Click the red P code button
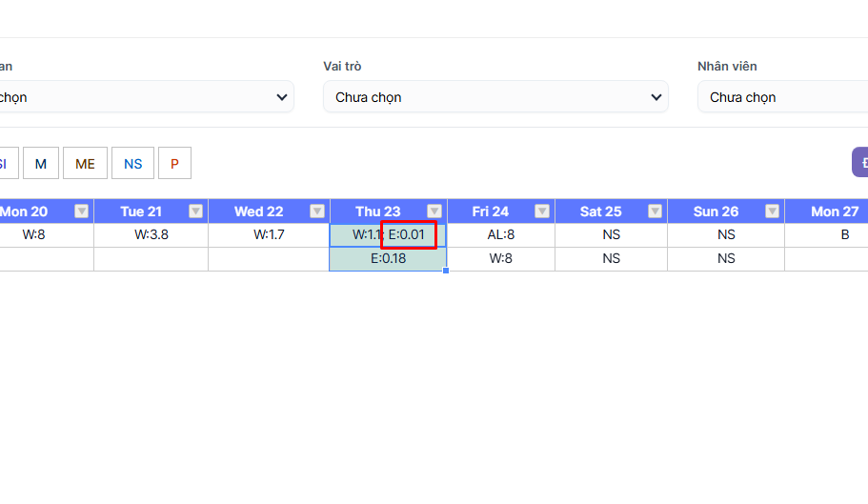868x504 pixels. (x=174, y=164)
